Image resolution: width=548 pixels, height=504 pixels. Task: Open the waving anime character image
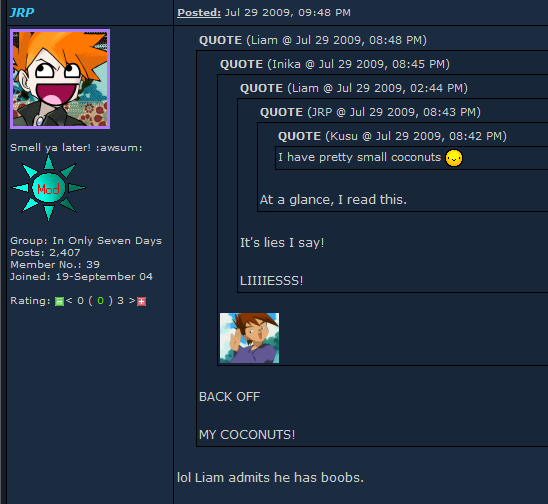point(250,338)
